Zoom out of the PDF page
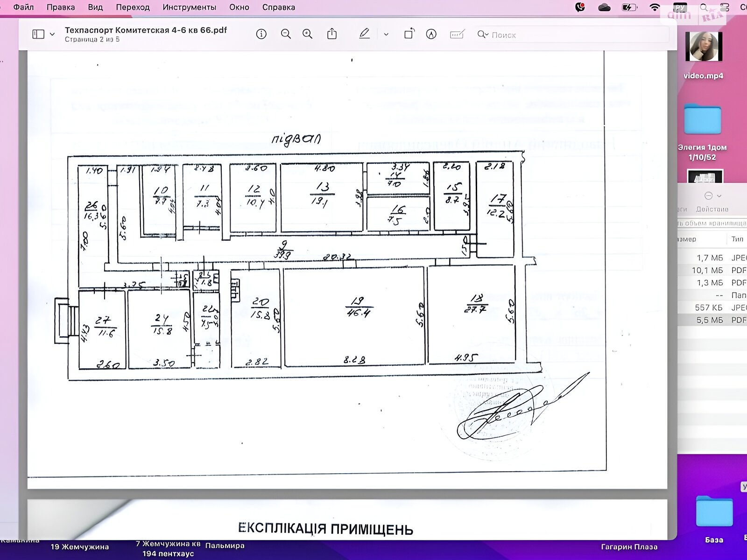 coord(286,34)
